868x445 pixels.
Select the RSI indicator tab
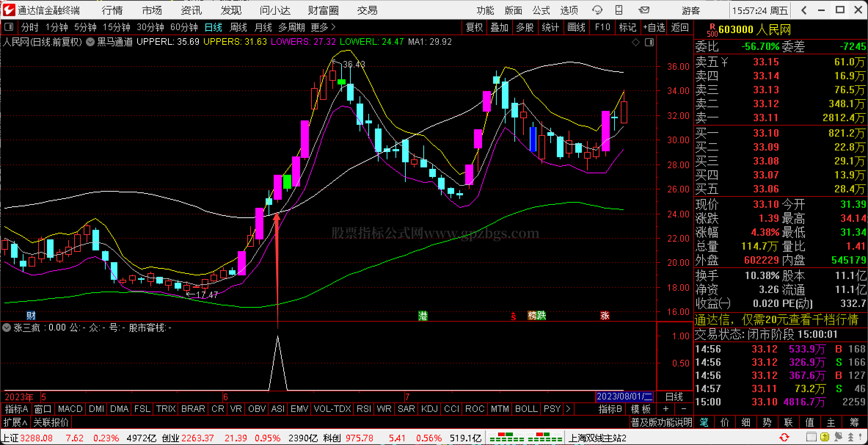364,409
